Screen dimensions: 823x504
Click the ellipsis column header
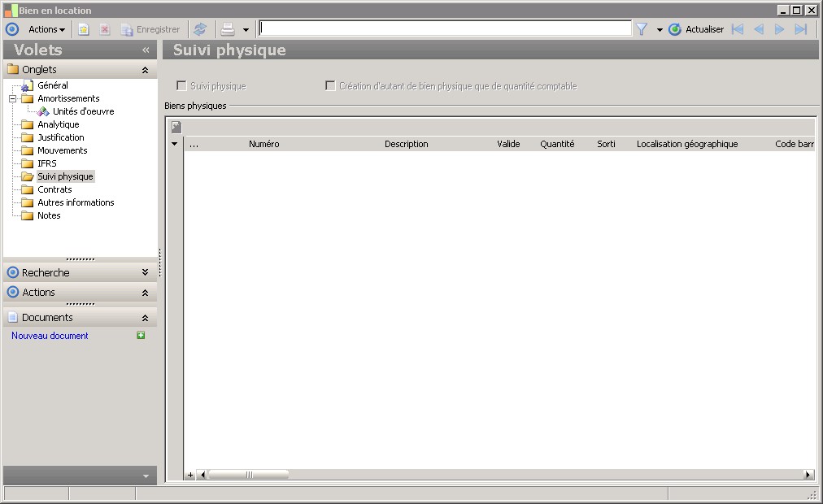pos(194,144)
